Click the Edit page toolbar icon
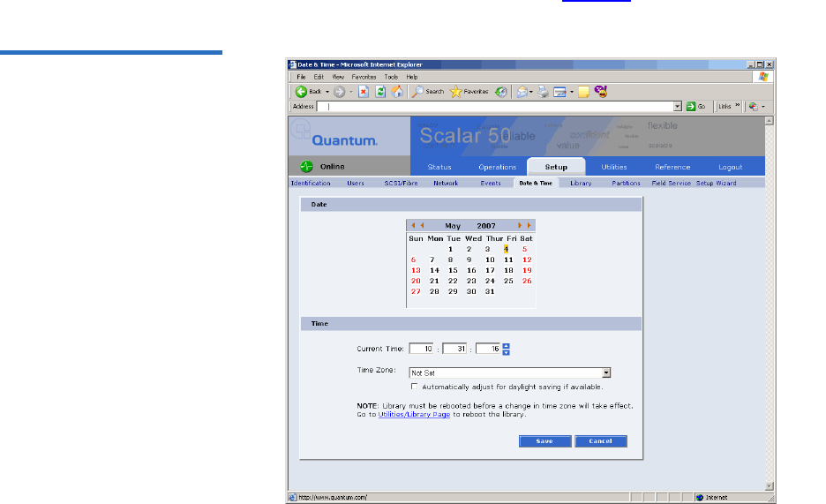The image size is (826, 504). (x=560, y=92)
